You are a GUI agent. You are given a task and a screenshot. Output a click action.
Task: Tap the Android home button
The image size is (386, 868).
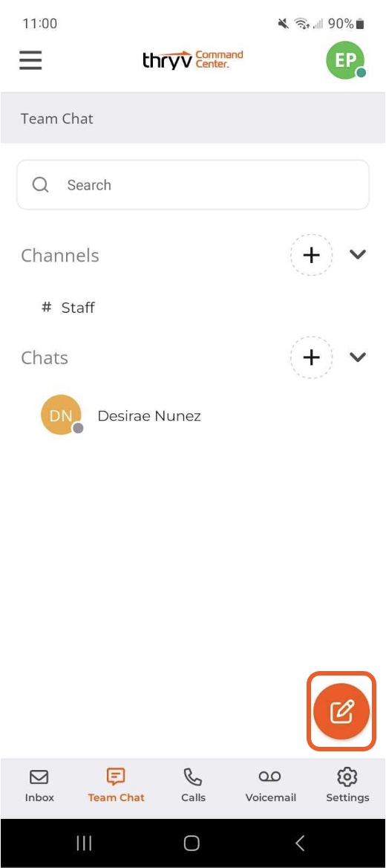[x=192, y=843]
